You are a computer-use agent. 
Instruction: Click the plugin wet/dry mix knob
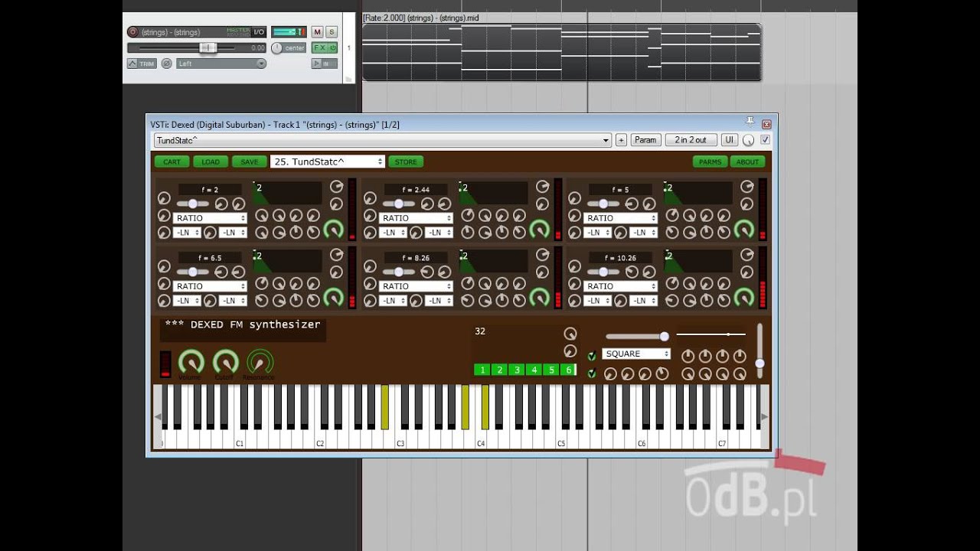pos(749,141)
